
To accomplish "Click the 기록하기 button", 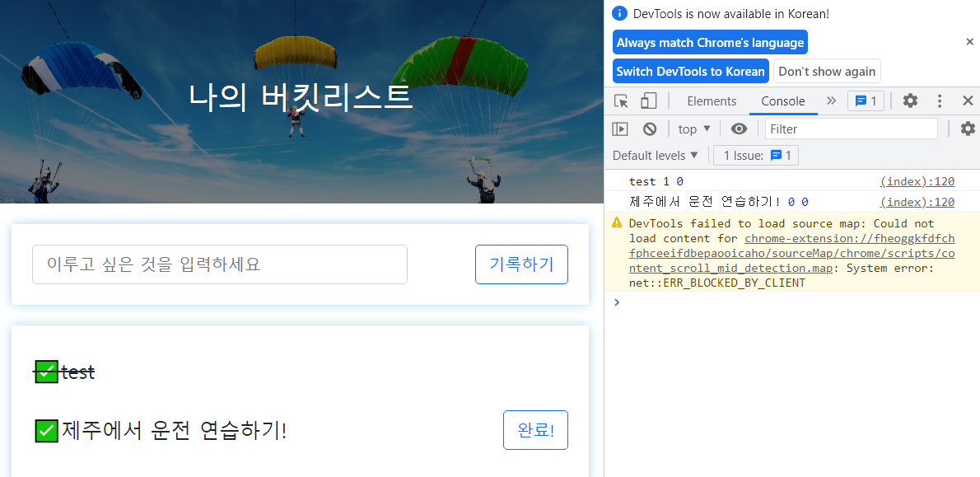I will tap(522, 264).
